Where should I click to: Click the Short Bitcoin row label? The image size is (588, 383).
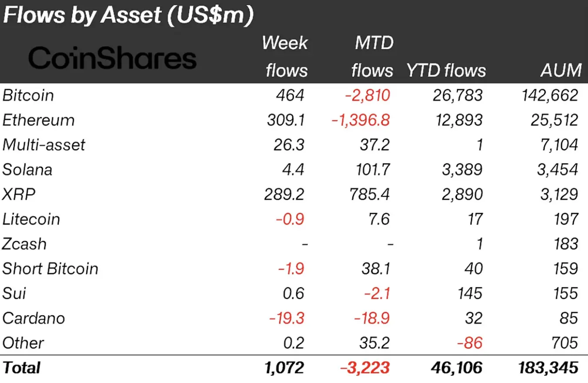(50, 269)
